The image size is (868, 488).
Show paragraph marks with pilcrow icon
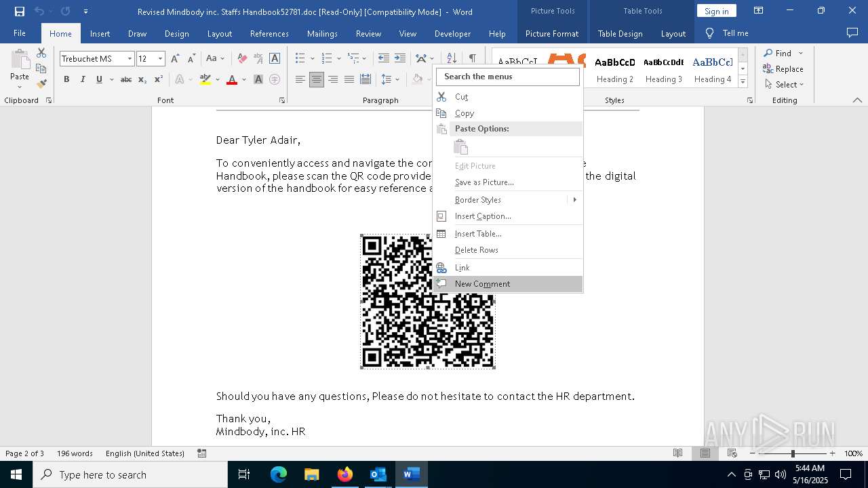(472, 59)
